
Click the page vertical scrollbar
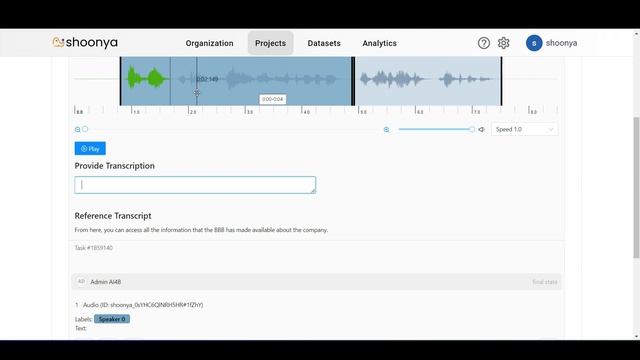tap(636, 188)
